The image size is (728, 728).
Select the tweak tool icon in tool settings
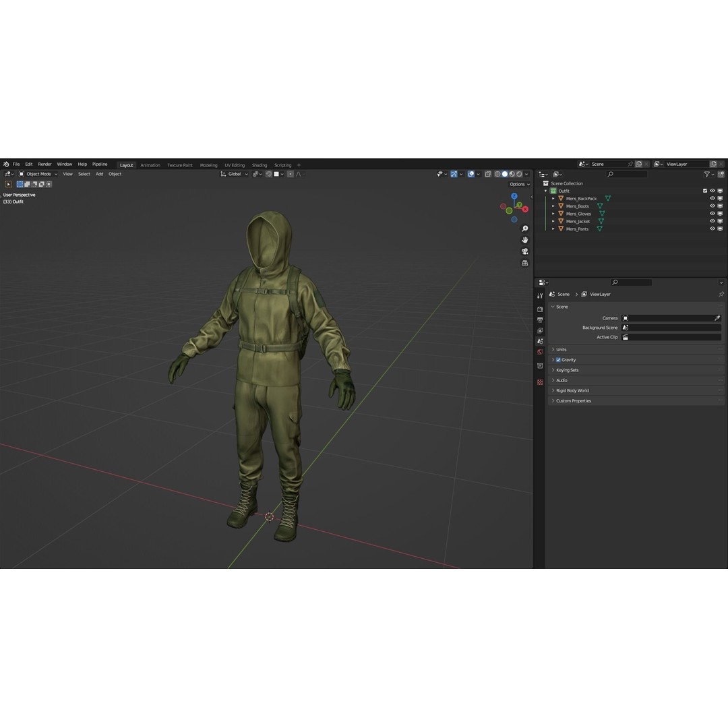tap(8, 184)
